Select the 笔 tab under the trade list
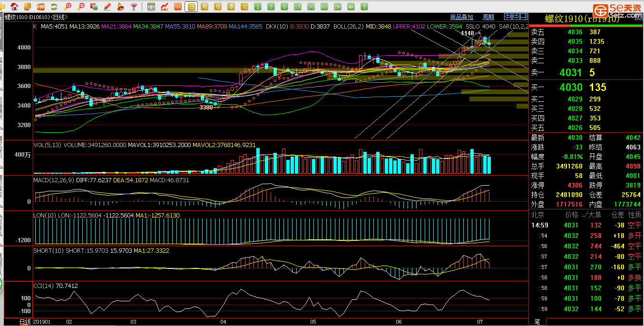Image resolution: width=644 pixels, height=326 pixels. (537, 322)
